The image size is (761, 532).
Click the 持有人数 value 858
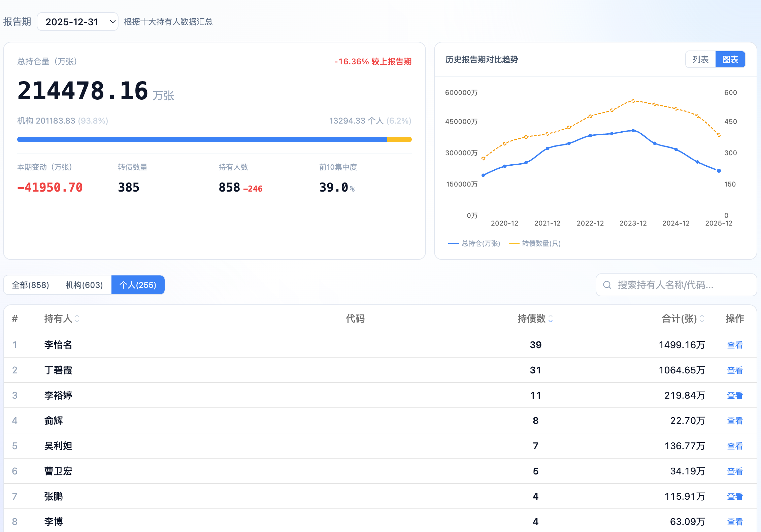point(229,188)
